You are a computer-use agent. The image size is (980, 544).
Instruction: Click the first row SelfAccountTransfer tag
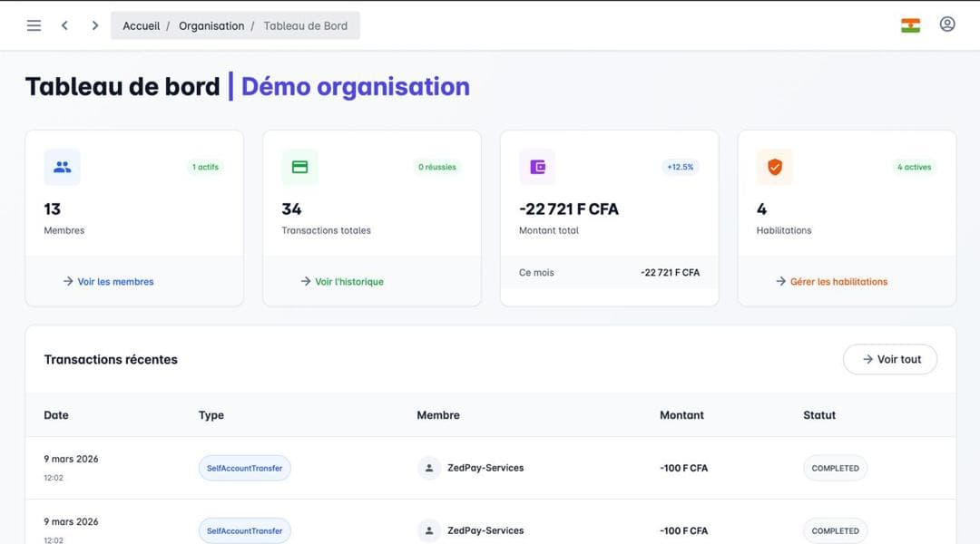244,468
